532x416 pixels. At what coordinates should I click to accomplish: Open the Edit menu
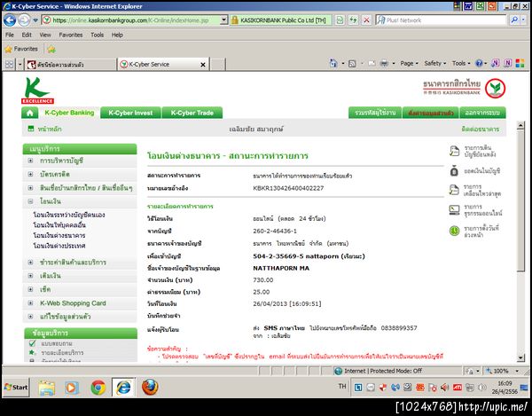27,35
